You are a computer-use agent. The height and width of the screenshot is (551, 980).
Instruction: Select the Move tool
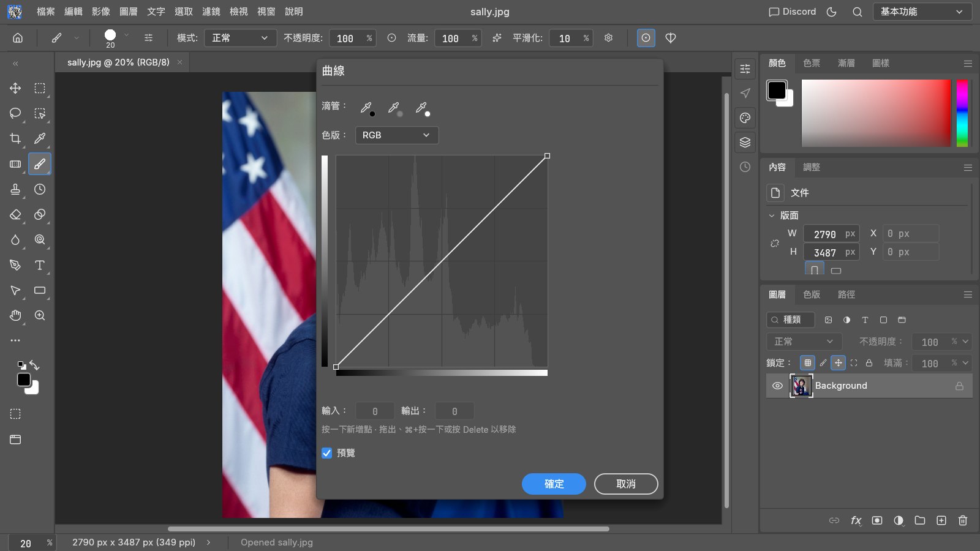coord(15,88)
